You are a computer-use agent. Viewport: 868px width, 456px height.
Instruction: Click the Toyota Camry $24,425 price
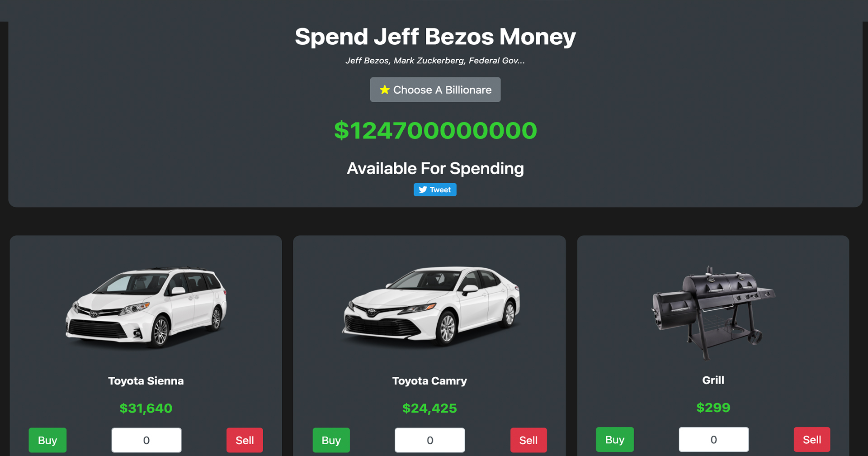click(x=429, y=408)
